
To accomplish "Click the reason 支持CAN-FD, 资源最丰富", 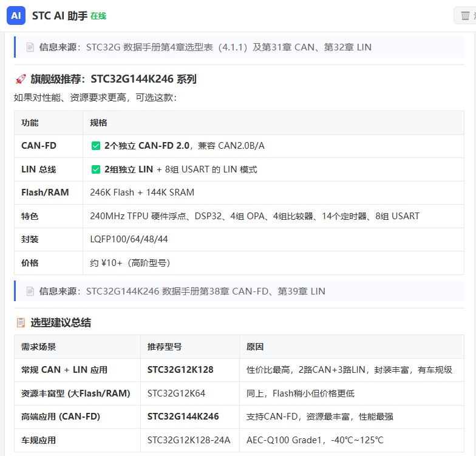I will tap(297, 417).
